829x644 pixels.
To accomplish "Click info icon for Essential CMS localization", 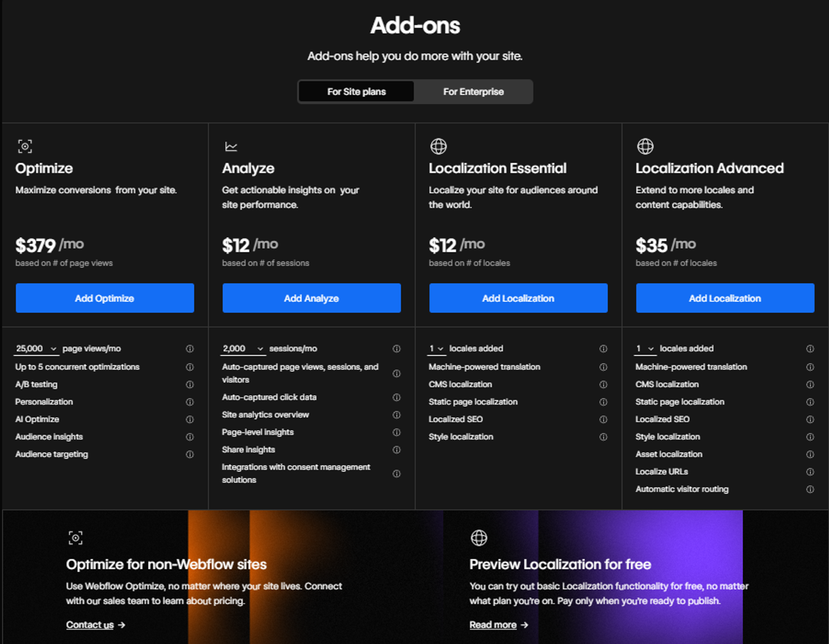I will pos(603,384).
